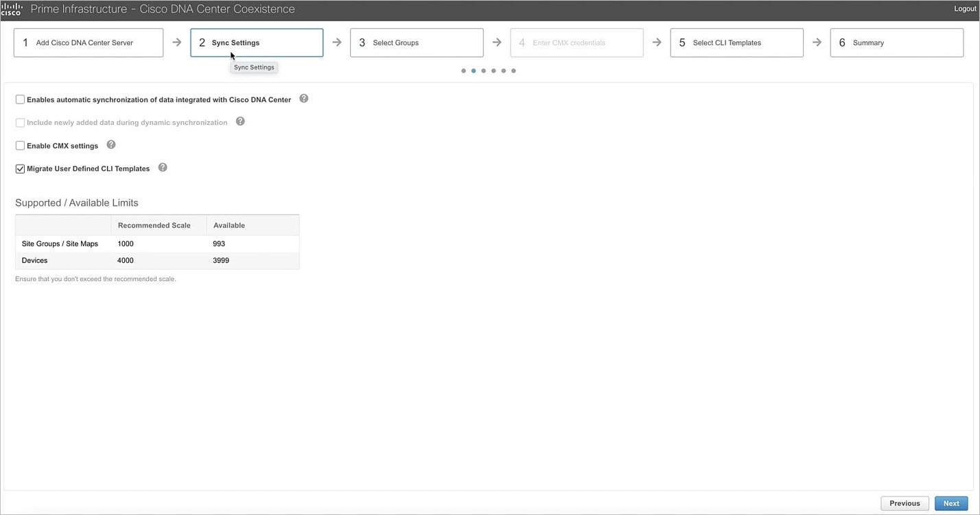
Task: Uncheck Migrate User Defined CLI Templates
Action: pyautogui.click(x=20, y=169)
